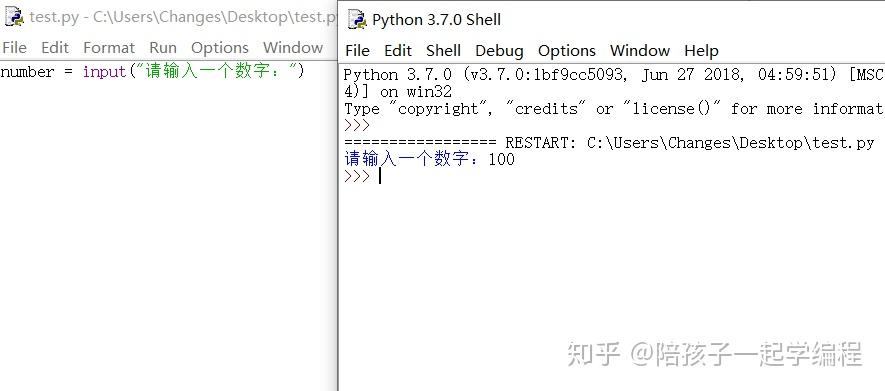Click the Python icon in test.py title bar
Viewport: 885px width, 391px height.
point(14,16)
